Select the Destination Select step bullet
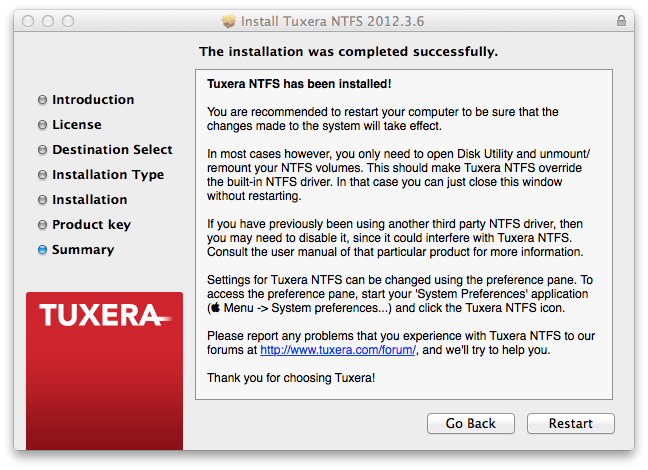This screenshot has width=648, height=470. click(42, 150)
